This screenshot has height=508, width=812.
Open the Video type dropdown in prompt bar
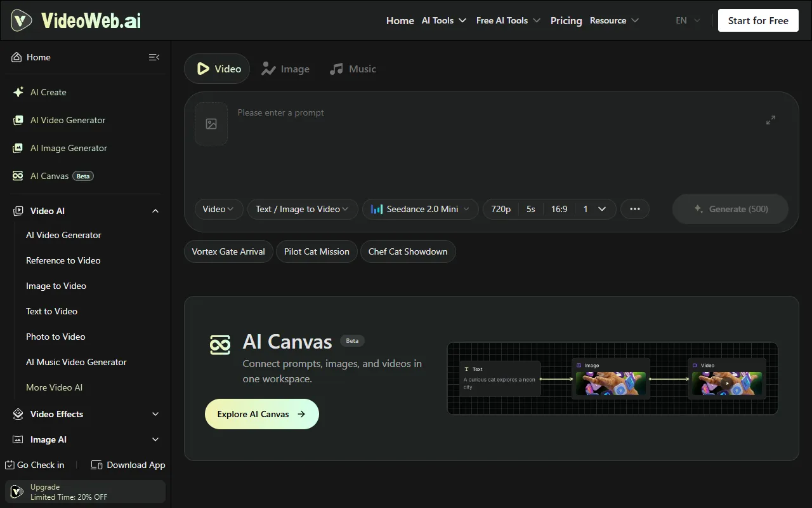pyautogui.click(x=219, y=209)
